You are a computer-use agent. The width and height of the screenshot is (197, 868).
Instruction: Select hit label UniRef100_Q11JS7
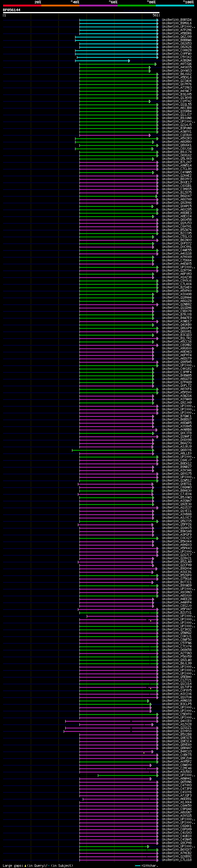coord(177,115)
